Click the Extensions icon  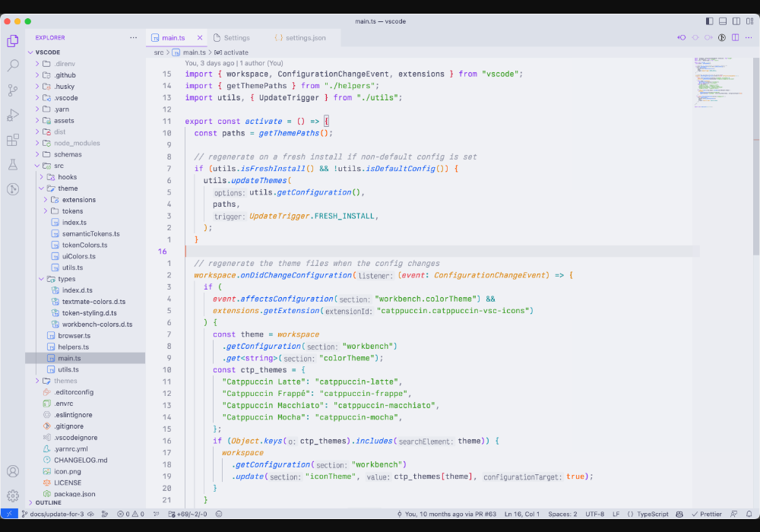(x=12, y=140)
